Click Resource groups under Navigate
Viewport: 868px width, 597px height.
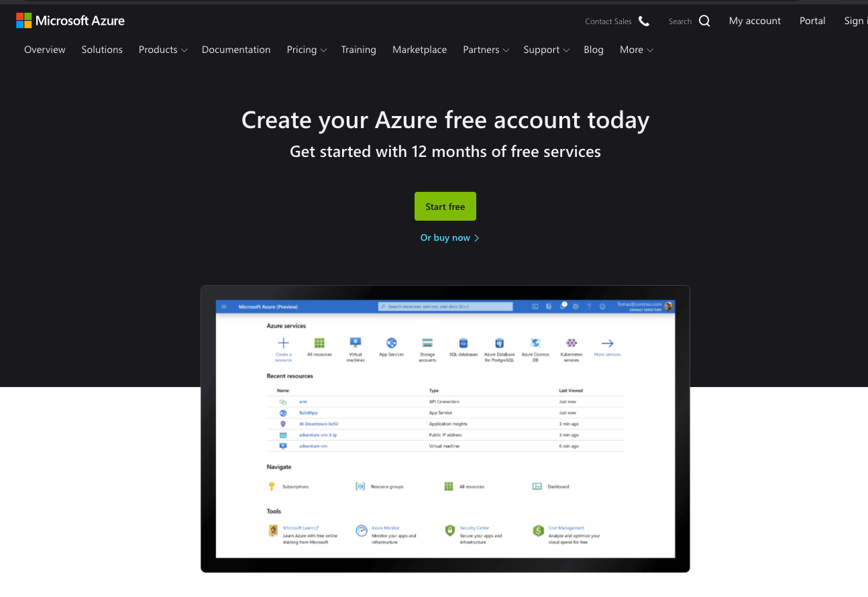tap(380, 486)
